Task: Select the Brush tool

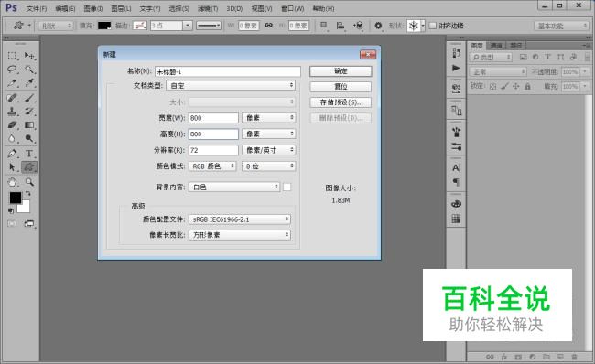Action: coord(29,98)
